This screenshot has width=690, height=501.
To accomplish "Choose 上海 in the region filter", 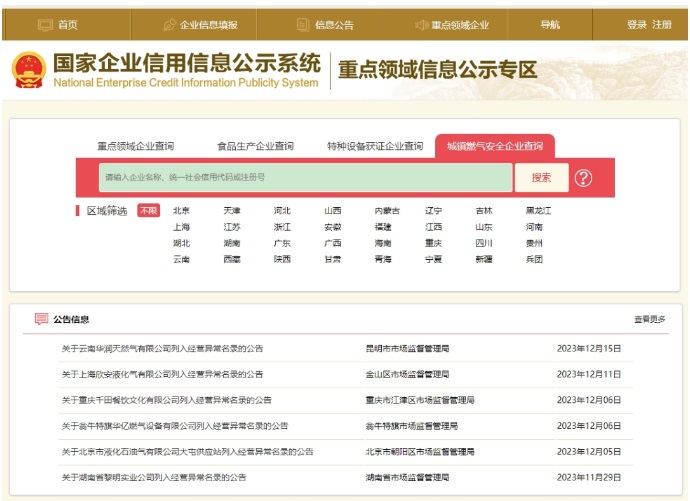I will point(181,227).
